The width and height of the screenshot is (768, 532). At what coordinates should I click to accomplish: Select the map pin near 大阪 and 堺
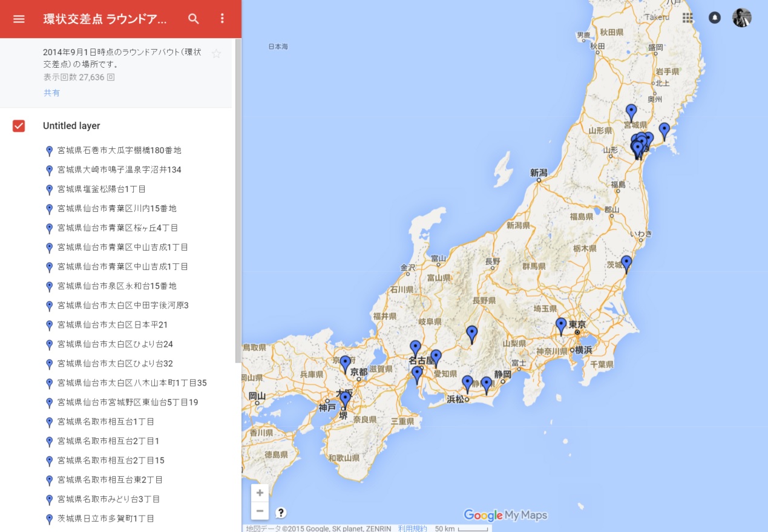pos(345,399)
